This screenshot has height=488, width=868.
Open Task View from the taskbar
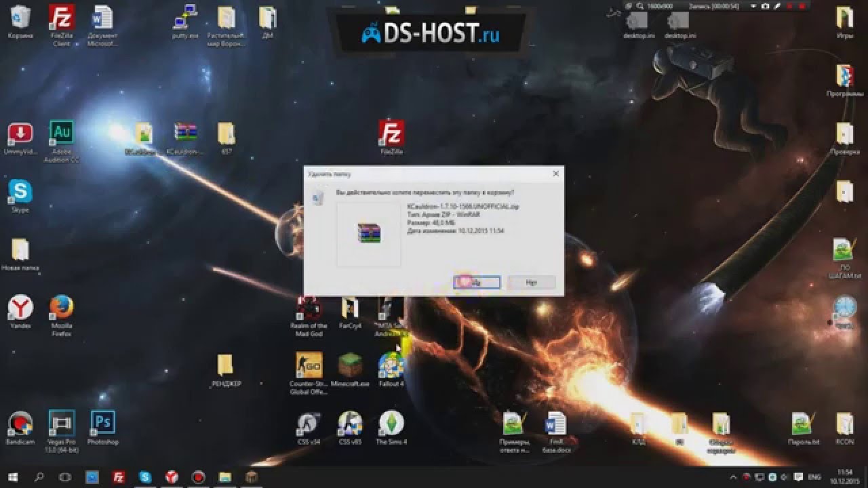(65, 476)
